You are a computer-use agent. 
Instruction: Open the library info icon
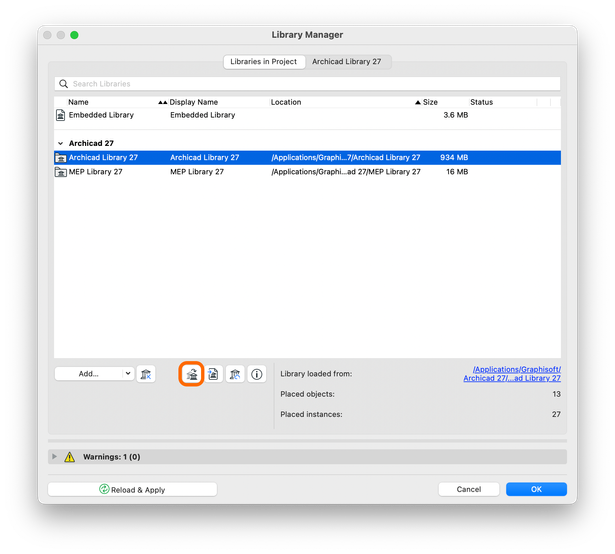(x=257, y=374)
